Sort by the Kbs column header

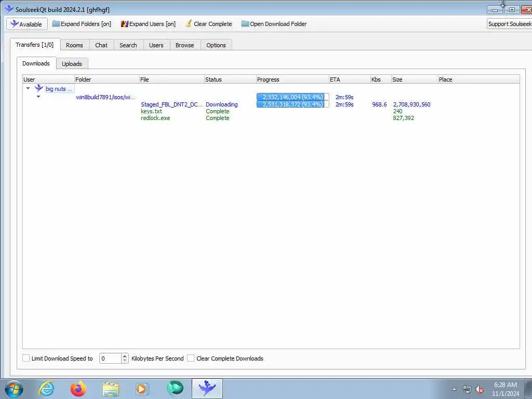(381, 79)
